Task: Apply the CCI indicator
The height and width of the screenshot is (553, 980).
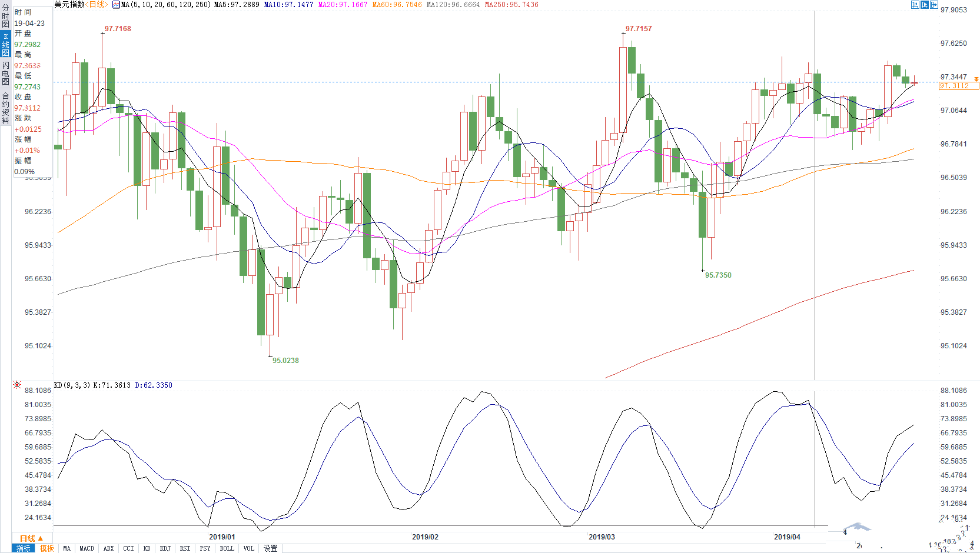Action: pos(129,548)
